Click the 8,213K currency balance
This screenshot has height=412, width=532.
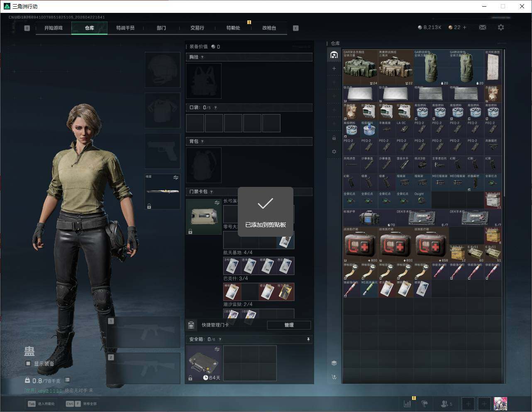click(x=430, y=27)
